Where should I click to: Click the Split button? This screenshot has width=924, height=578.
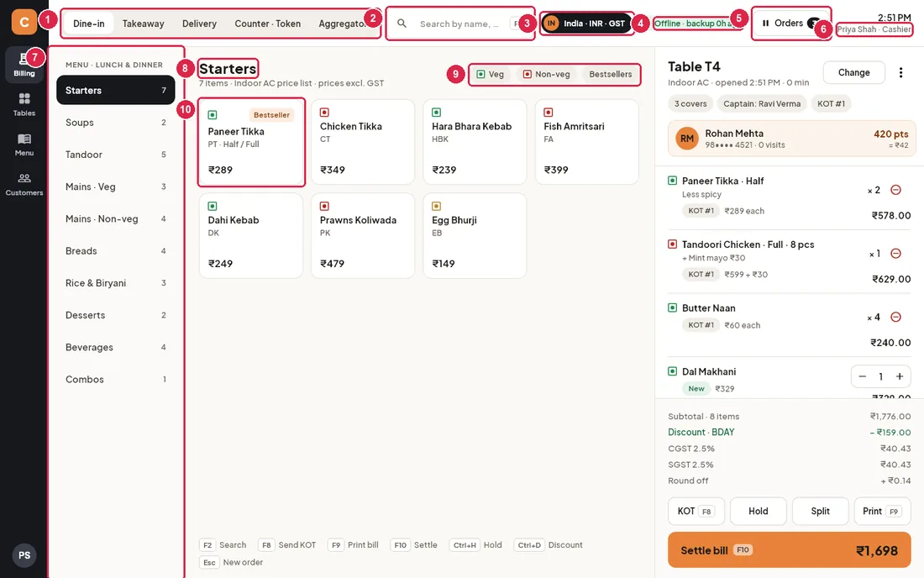[821, 511]
